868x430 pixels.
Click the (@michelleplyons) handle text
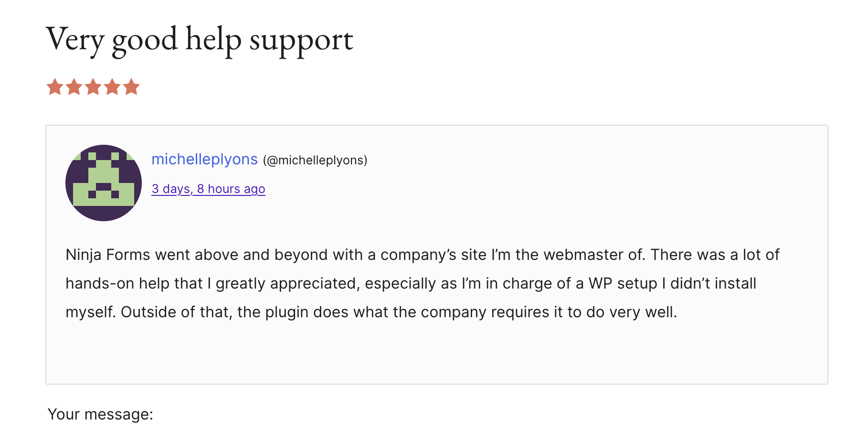click(x=315, y=161)
